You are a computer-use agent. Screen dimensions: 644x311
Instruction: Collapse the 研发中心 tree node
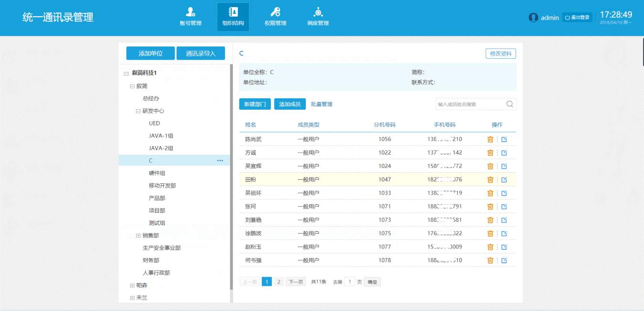click(139, 111)
